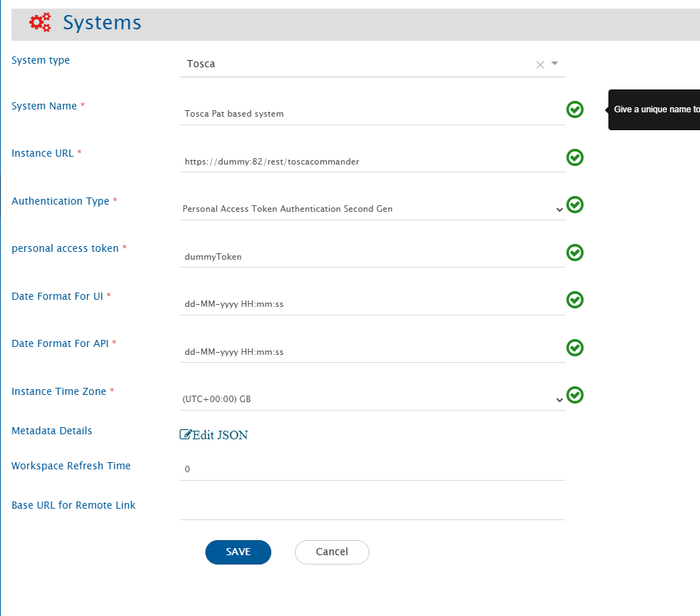
Task: Focus the System Name text field
Action: click(372, 114)
